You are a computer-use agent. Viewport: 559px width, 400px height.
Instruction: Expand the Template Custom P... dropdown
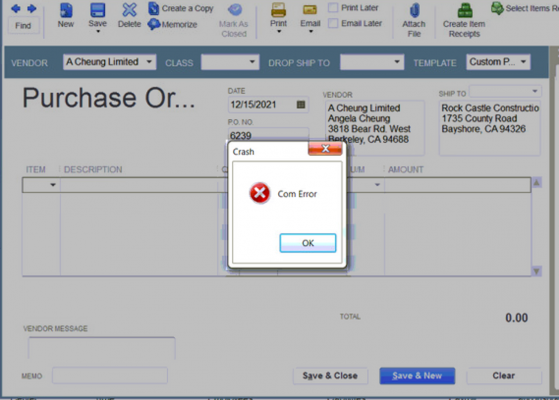click(523, 62)
